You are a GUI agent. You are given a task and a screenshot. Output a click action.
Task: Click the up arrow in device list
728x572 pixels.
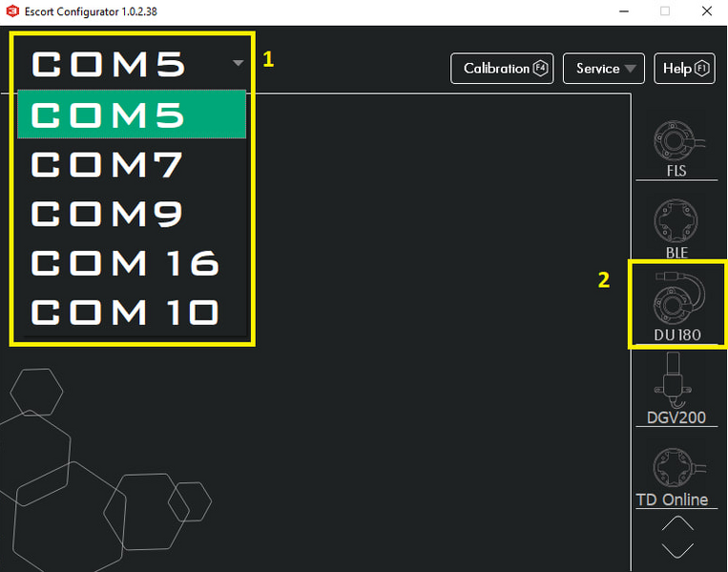(x=677, y=523)
